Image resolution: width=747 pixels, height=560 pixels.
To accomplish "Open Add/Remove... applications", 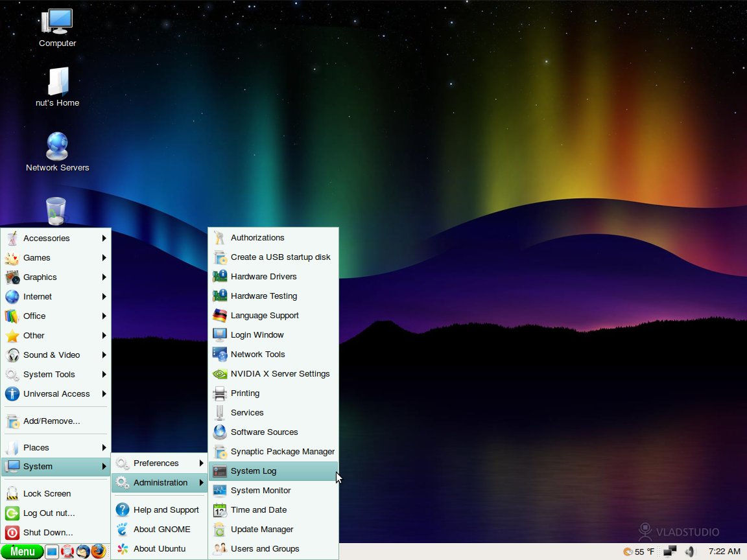I will click(56, 421).
